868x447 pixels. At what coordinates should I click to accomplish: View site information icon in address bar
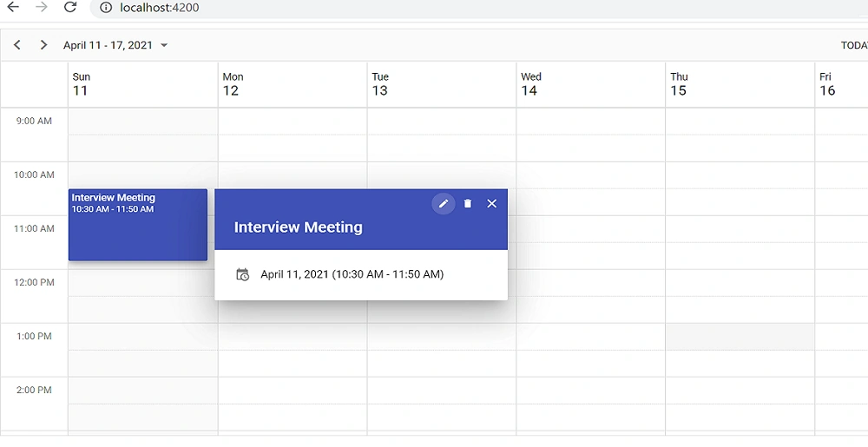105,8
